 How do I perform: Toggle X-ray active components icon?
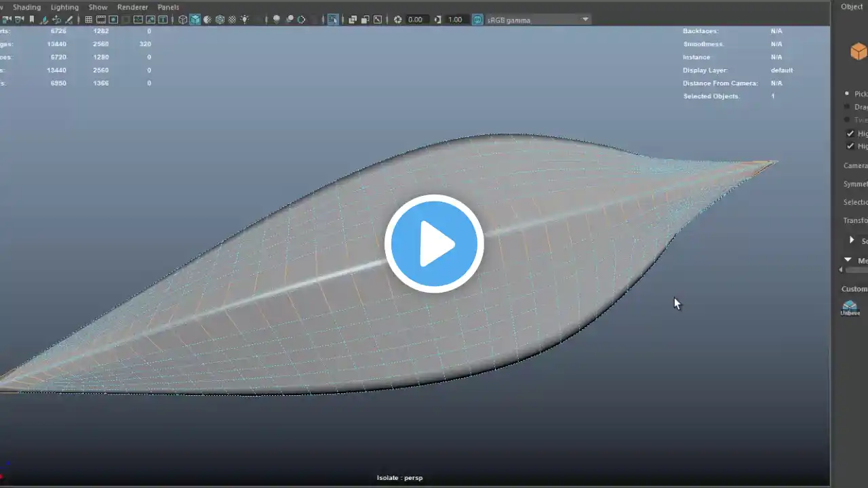365,20
